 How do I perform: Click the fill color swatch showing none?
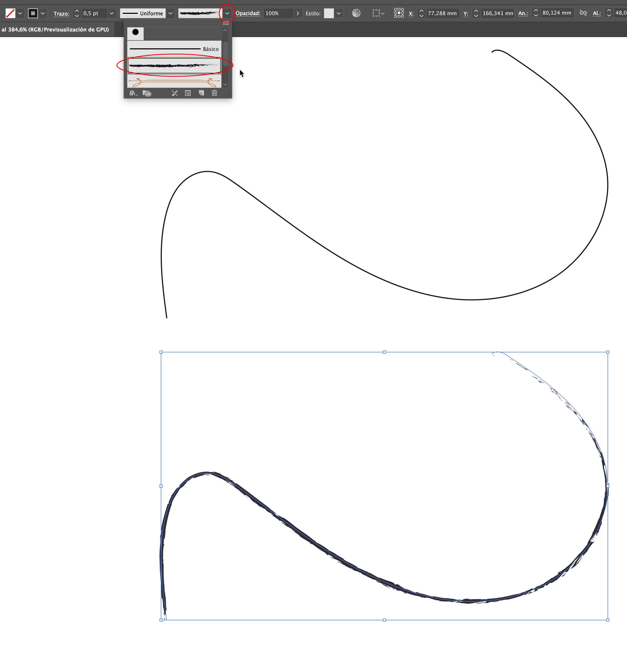click(x=10, y=13)
